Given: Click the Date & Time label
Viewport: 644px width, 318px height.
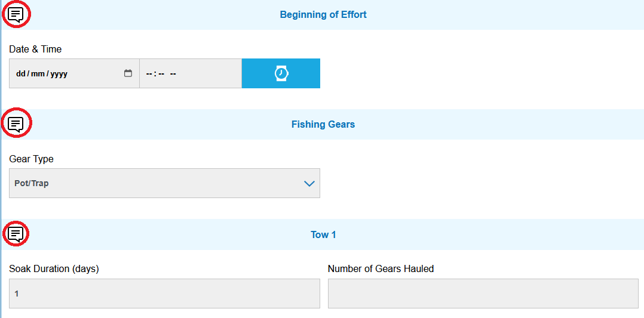Looking at the screenshot, I should (35, 50).
